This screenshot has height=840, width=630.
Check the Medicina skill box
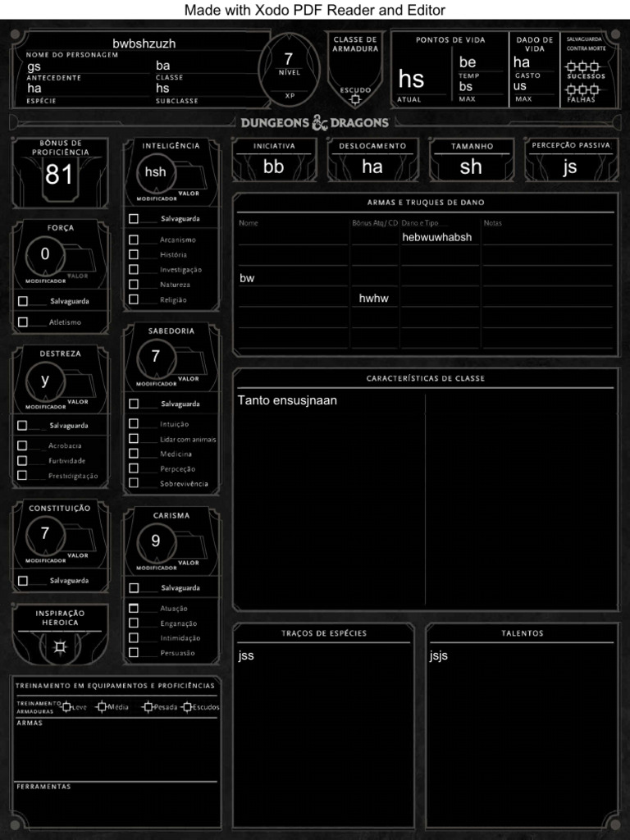(134, 454)
